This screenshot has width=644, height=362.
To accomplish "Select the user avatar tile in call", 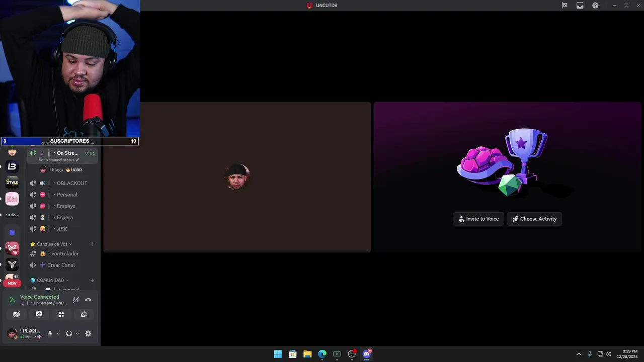I will 237,177.
